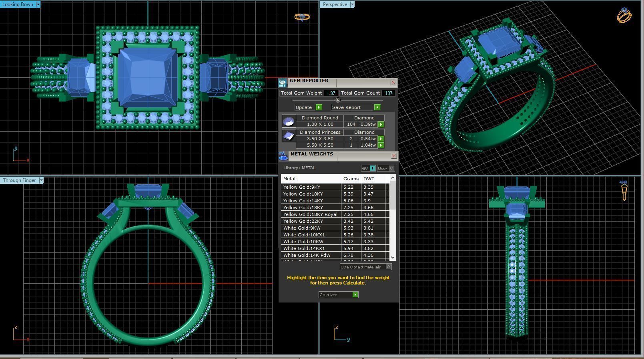
Task: Click the 104 gem count cell
Action: click(x=351, y=125)
